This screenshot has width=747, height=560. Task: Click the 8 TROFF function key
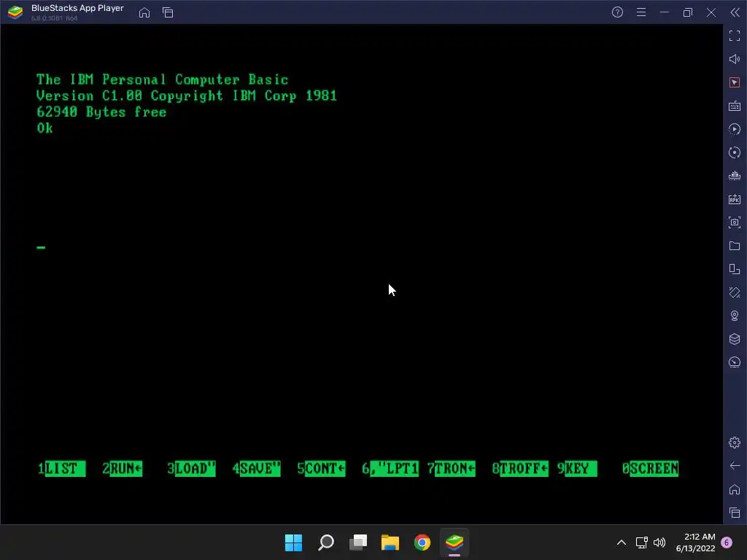point(520,469)
